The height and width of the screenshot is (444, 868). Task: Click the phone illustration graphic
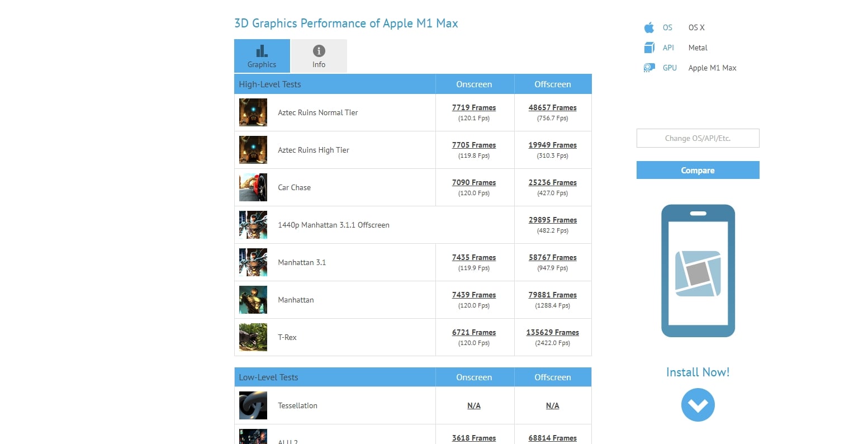click(698, 271)
